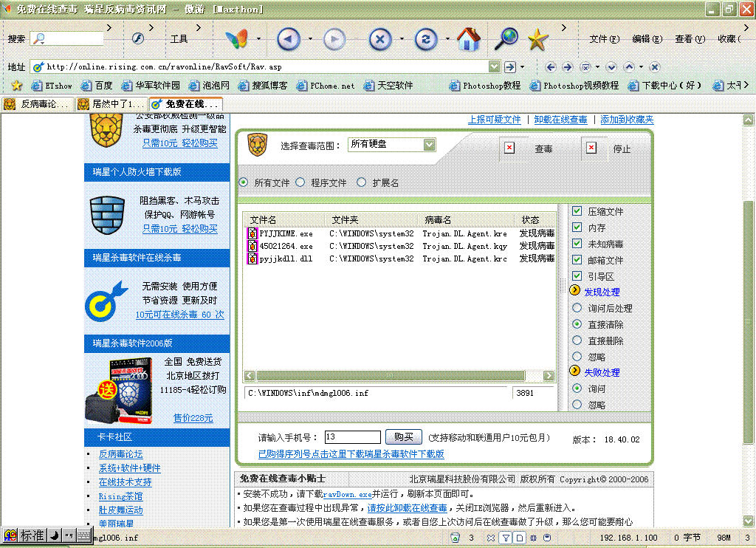Select the 所有文件 radio button
Image resolution: width=756 pixels, height=548 pixels.
tap(244, 182)
